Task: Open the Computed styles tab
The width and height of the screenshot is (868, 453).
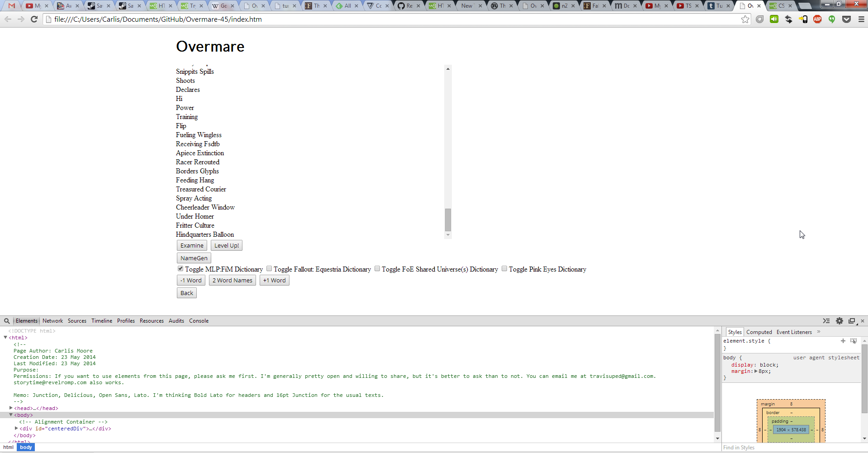Action: pos(759,332)
